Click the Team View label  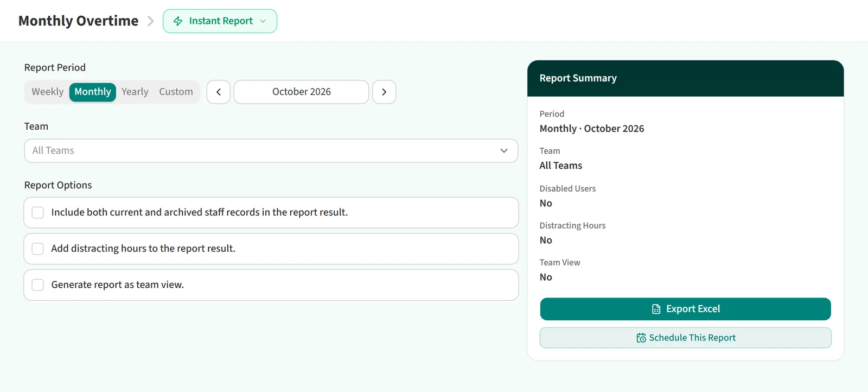click(x=560, y=262)
